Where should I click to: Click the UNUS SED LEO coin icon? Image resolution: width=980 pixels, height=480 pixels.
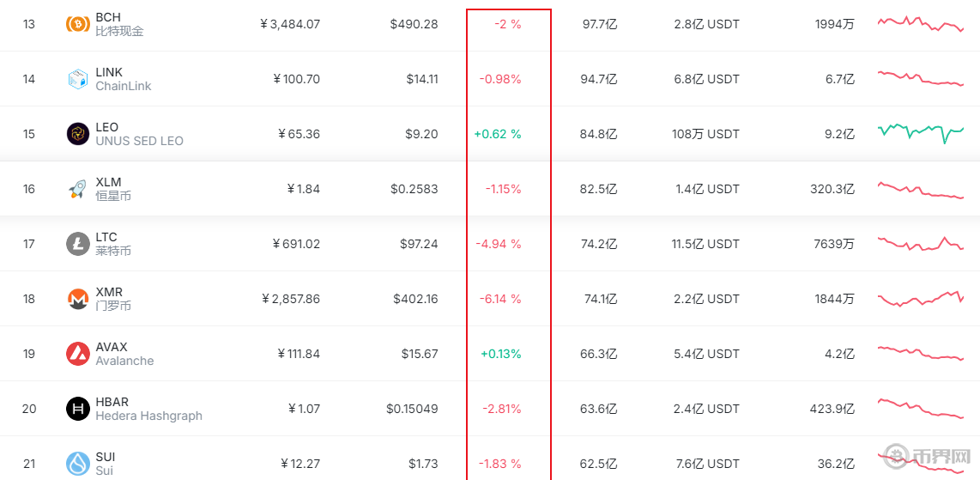click(78, 134)
